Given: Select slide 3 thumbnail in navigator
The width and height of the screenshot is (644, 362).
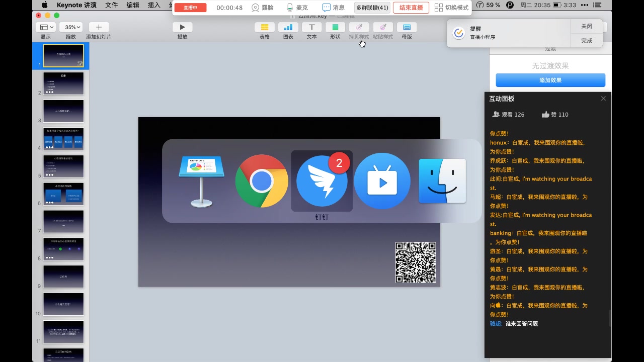Looking at the screenshot, I should 63,111.
